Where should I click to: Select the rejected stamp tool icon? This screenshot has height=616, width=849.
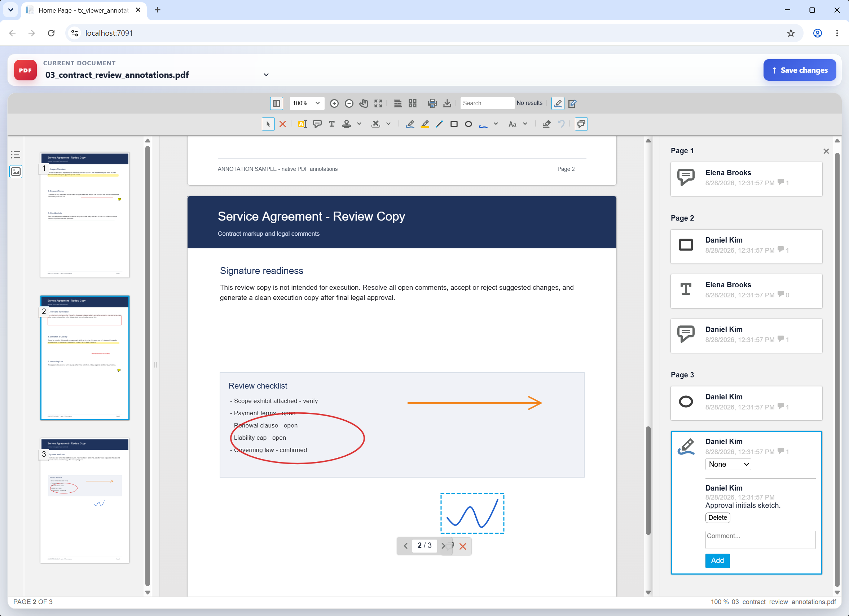[x=376, y=124]
